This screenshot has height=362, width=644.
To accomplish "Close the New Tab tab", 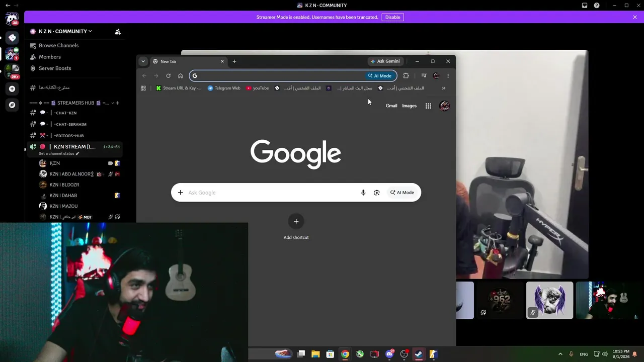I will pyautogui.click(x=222, y=61).
